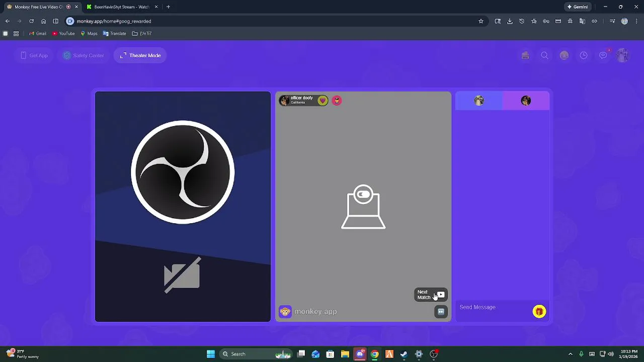Click the pink badge icon beside the heart
This screenshot has height=362, width=644.
pyautogui.click(x=337, y=101)
